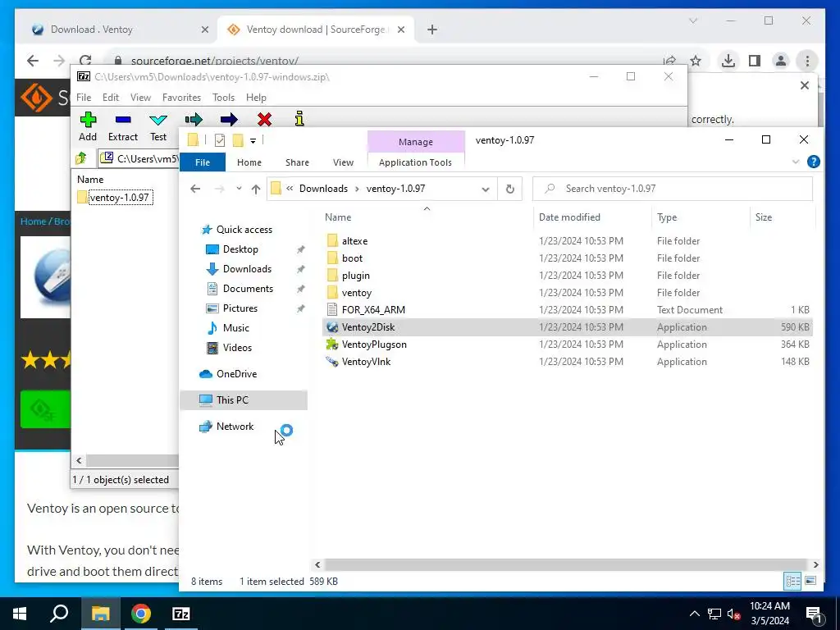The width and height of the screenshot is (840, 630).
Task: Open a new Chrome tab
Action: point(431,30)
